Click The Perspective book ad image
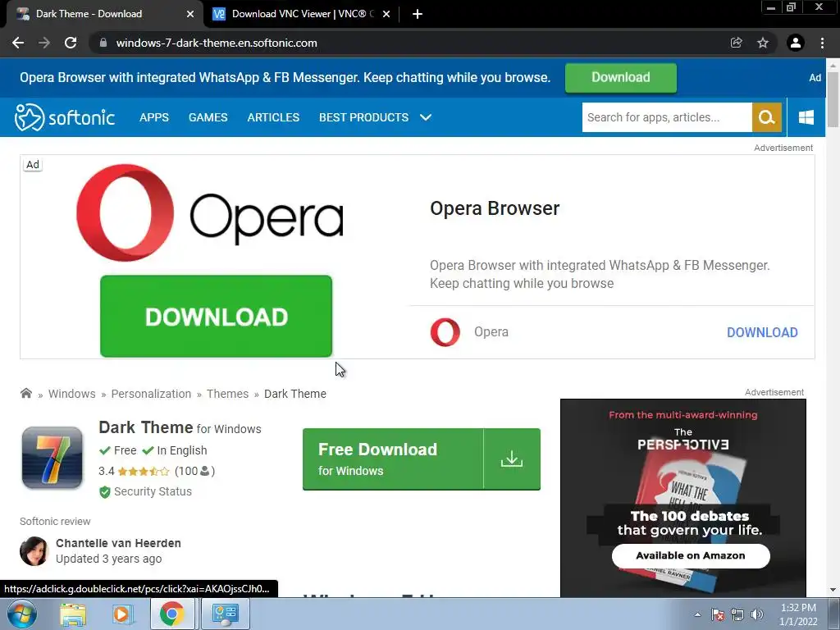This screenshot has width=840, height=630. pos(683,498)
